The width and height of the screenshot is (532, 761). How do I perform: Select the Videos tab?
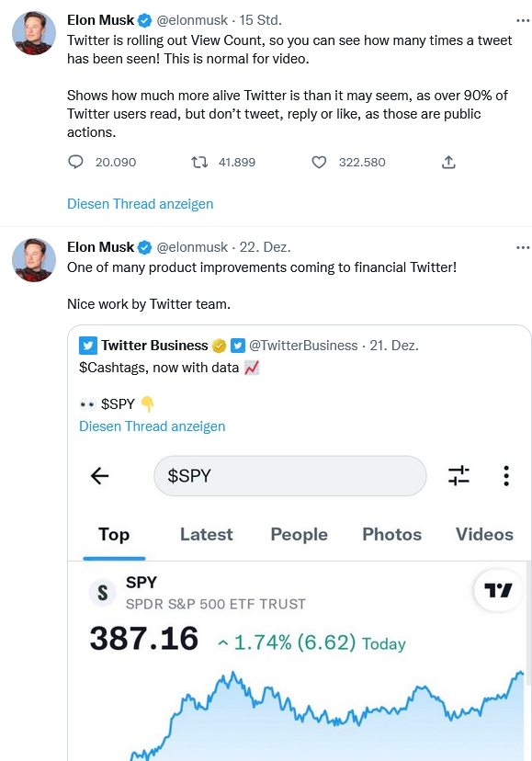[484, 534]
